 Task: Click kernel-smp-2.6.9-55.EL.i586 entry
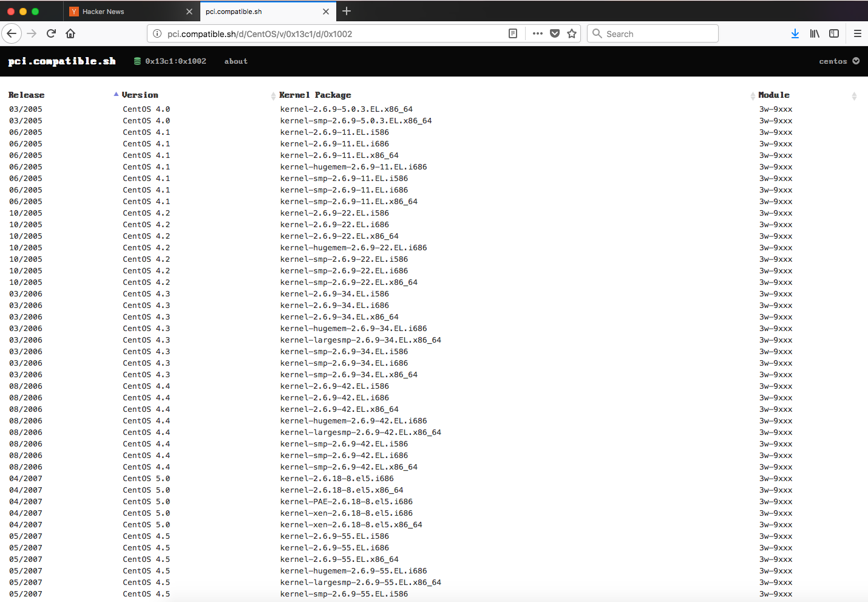[x=344, y=594]
